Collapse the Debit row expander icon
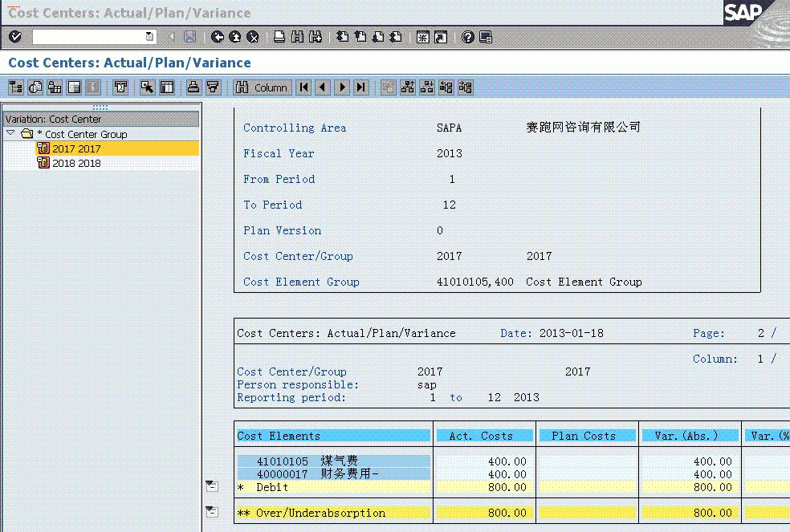Screen dimensions: 790x532 (212, 486)
